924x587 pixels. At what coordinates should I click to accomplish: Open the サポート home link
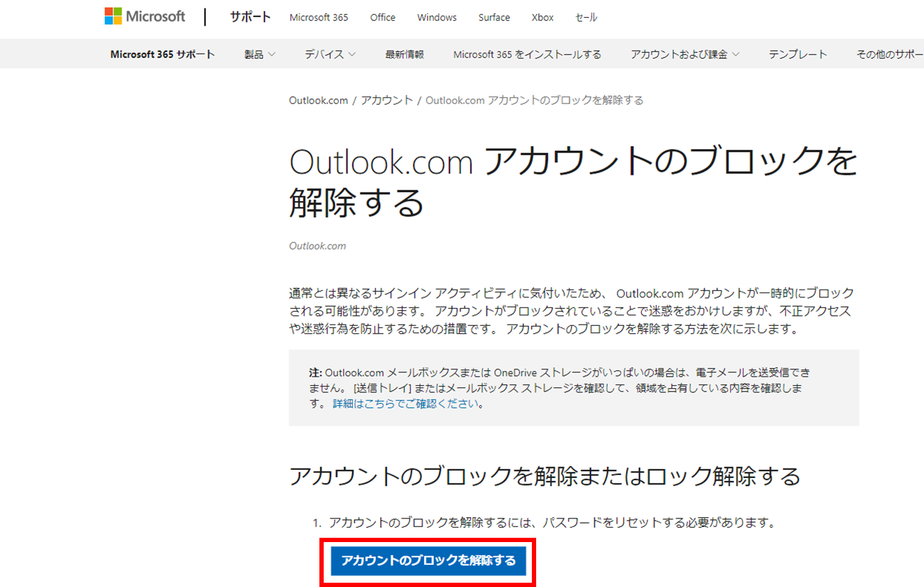tap(250, 17)
